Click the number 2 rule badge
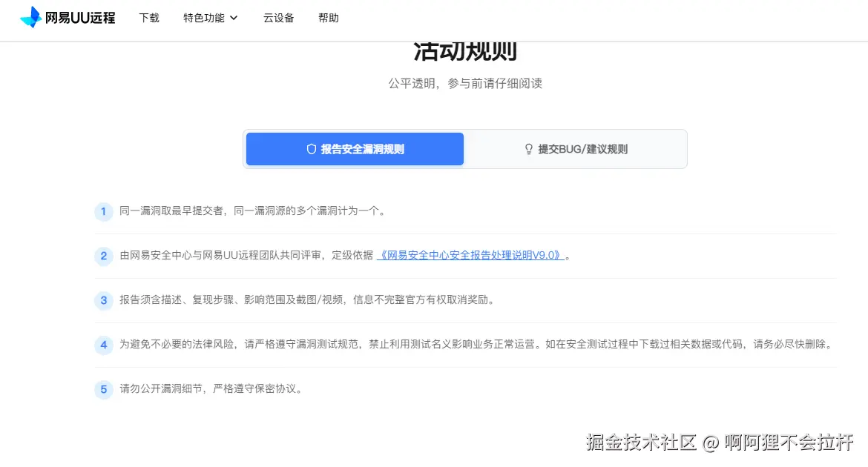Image resolution: width=868 pixels, height=467 pixels. [104, 256]
